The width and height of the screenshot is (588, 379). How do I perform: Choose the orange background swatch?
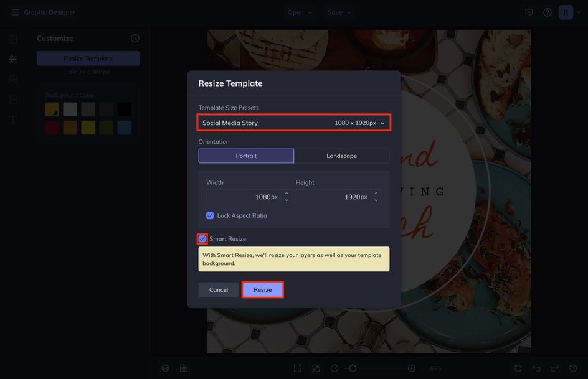coord(70,128)
